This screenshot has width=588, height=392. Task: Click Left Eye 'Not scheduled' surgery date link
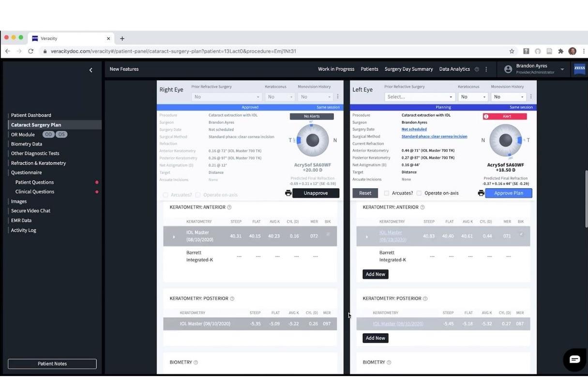[414, 129]
